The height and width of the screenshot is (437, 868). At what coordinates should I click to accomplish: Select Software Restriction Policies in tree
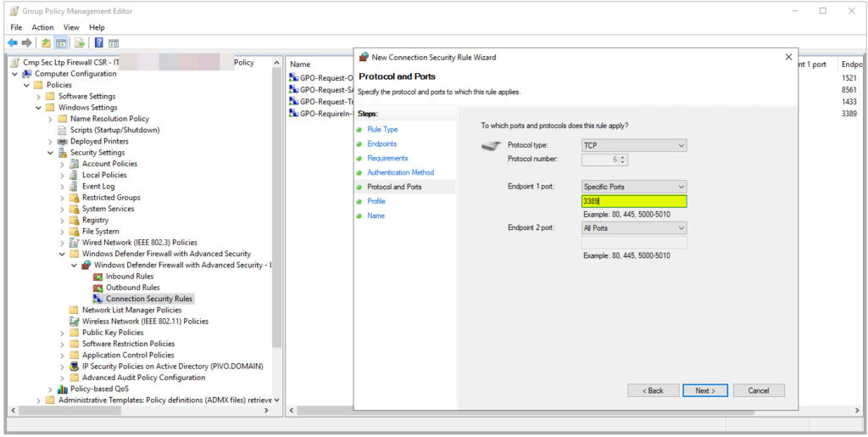pyautogui.click(x=129, y=344)
